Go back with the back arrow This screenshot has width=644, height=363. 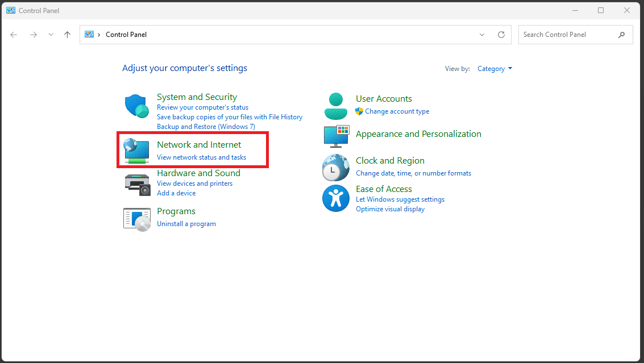[x=14, y=35]
